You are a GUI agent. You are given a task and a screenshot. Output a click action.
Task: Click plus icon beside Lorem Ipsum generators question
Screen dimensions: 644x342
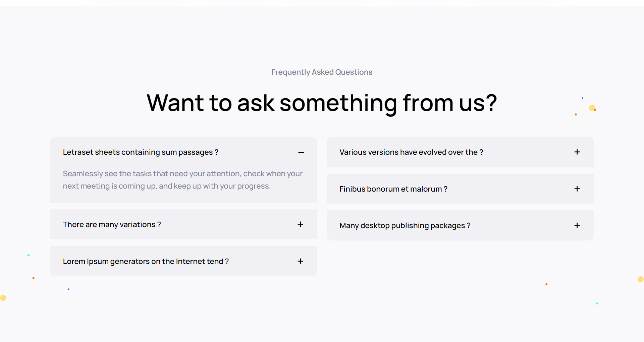(300, 261)
